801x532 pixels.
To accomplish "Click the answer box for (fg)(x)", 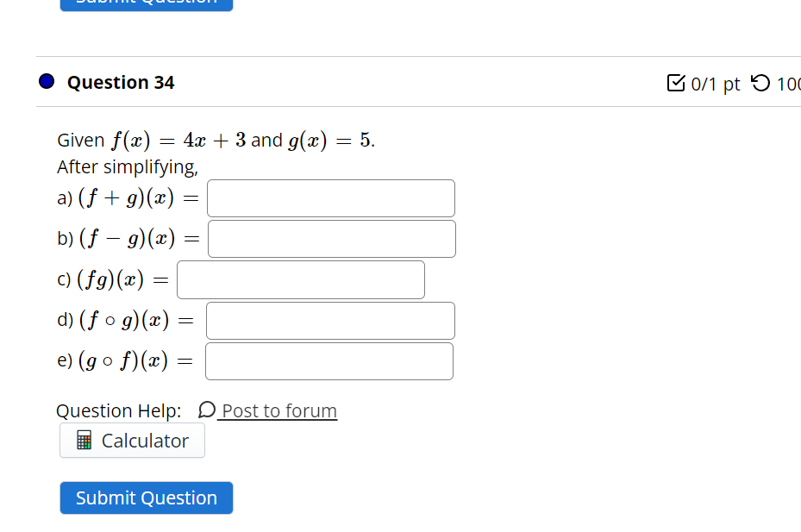I will point(300,279).
